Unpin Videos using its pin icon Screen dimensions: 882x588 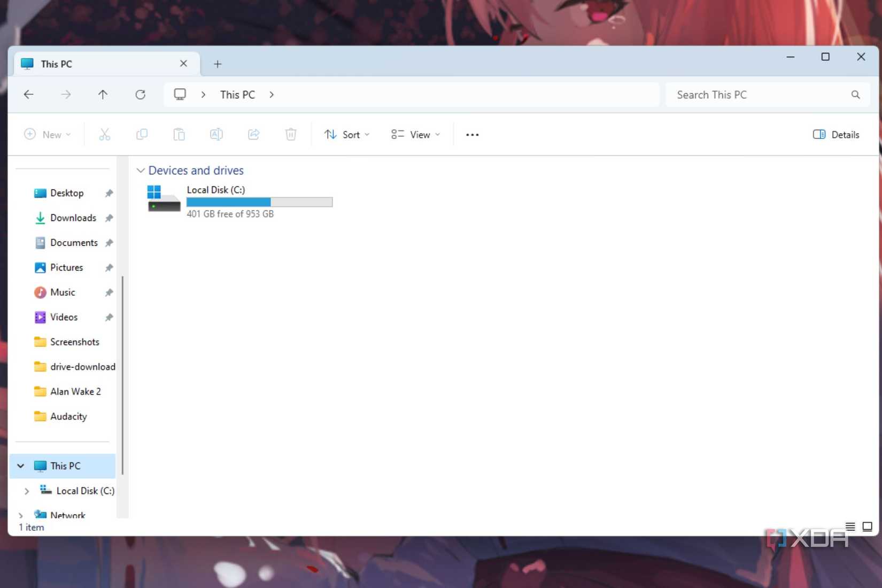click(109, 318)
